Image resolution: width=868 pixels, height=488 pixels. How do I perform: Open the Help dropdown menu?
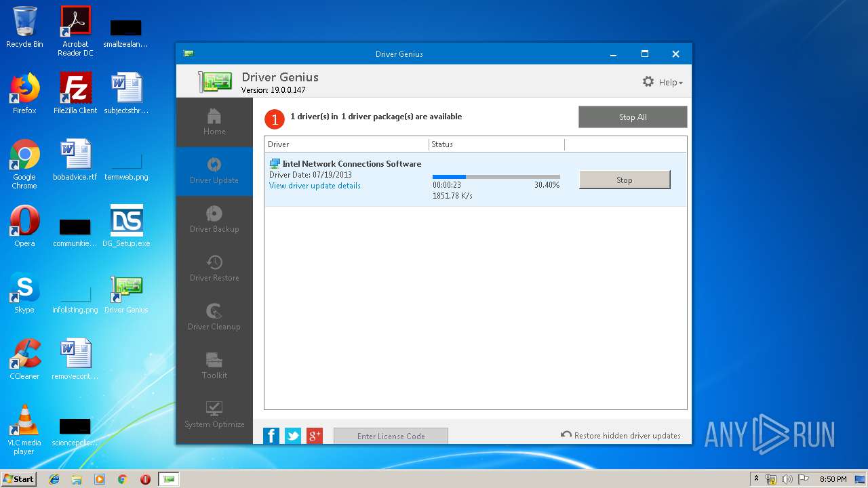tap(671, 82)
